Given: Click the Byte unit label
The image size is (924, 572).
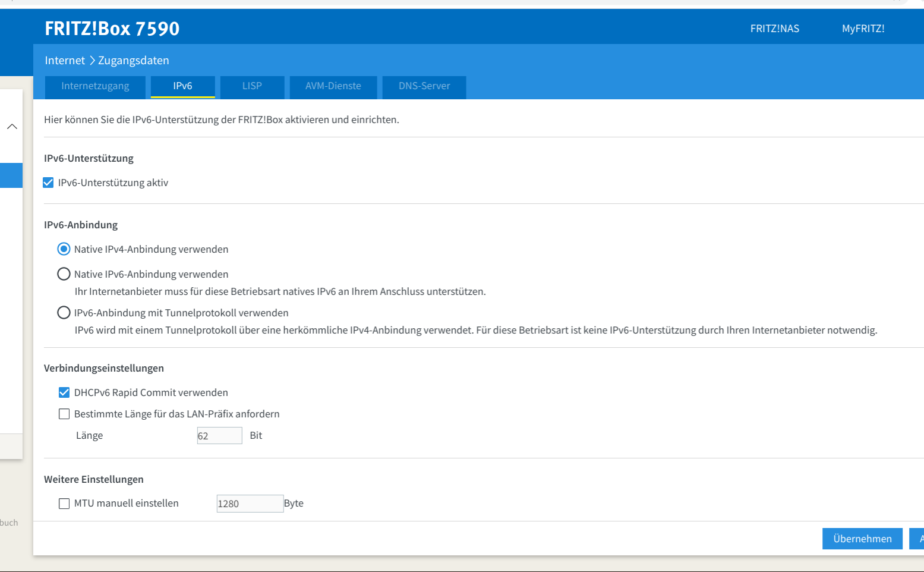Looking at the screenshot, I should pos(294,504).
